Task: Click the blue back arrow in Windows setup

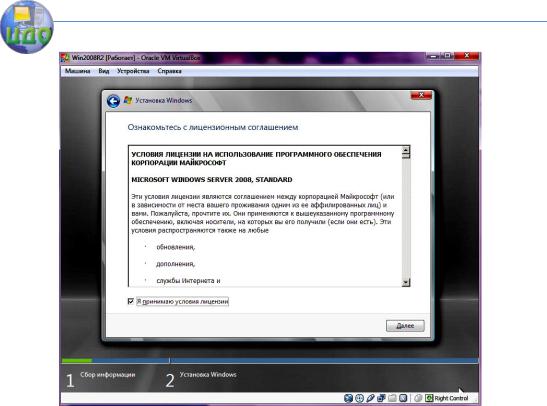Action: point(113,101)
